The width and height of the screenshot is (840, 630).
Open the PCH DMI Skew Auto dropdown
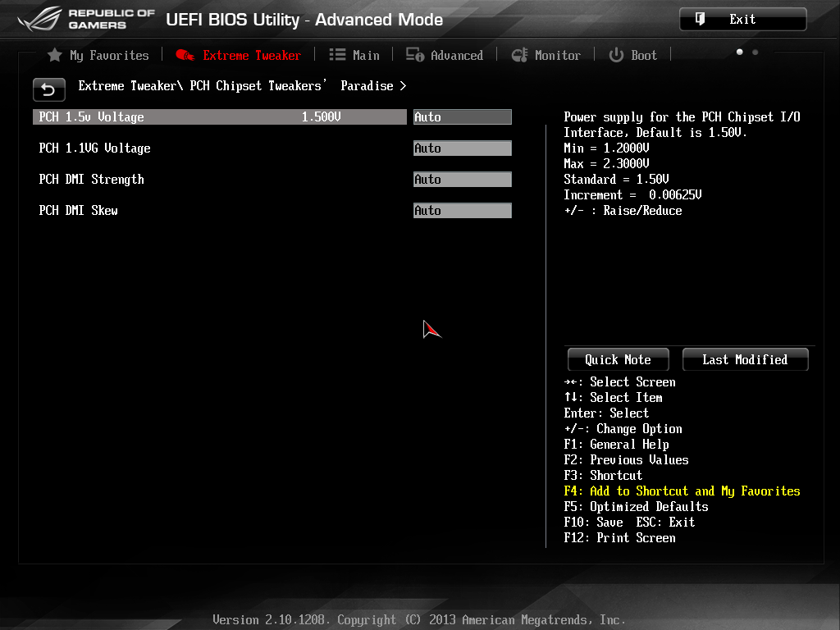tap(463, 210)
